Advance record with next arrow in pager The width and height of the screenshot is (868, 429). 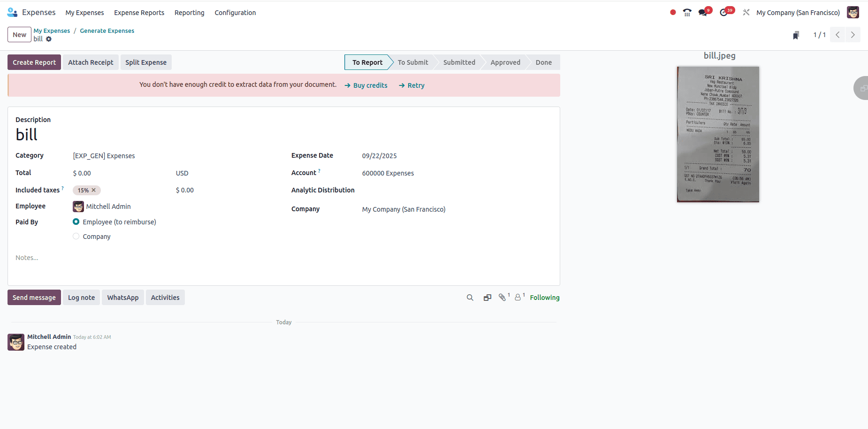[x=852, y=34]
